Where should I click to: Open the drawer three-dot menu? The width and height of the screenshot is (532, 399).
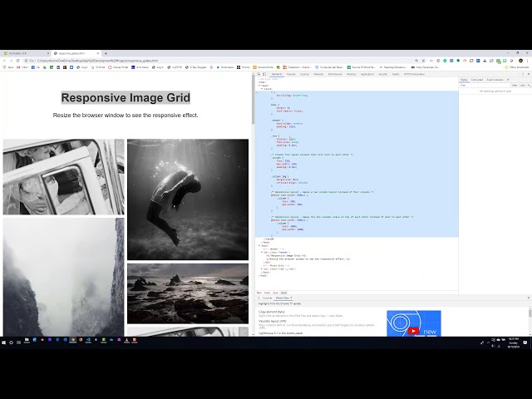pyautogui.click(x=259, y=298)
